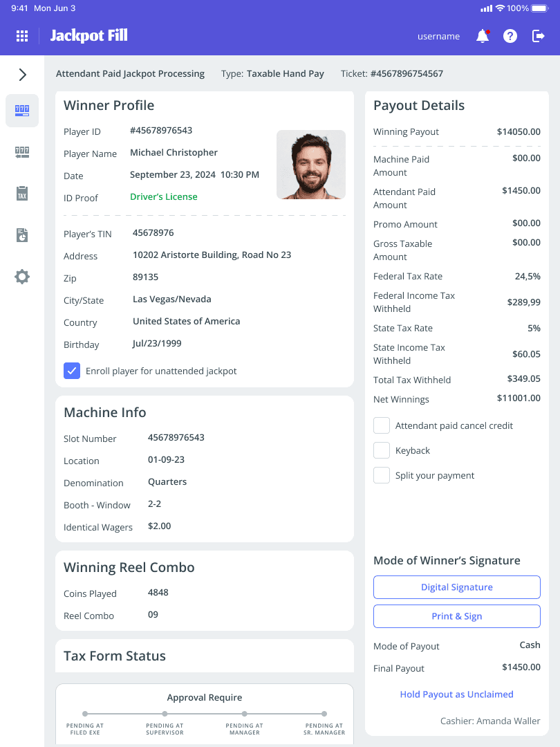Enable the Keyback checkbox
560x747 pixels.
pos(381,450)
